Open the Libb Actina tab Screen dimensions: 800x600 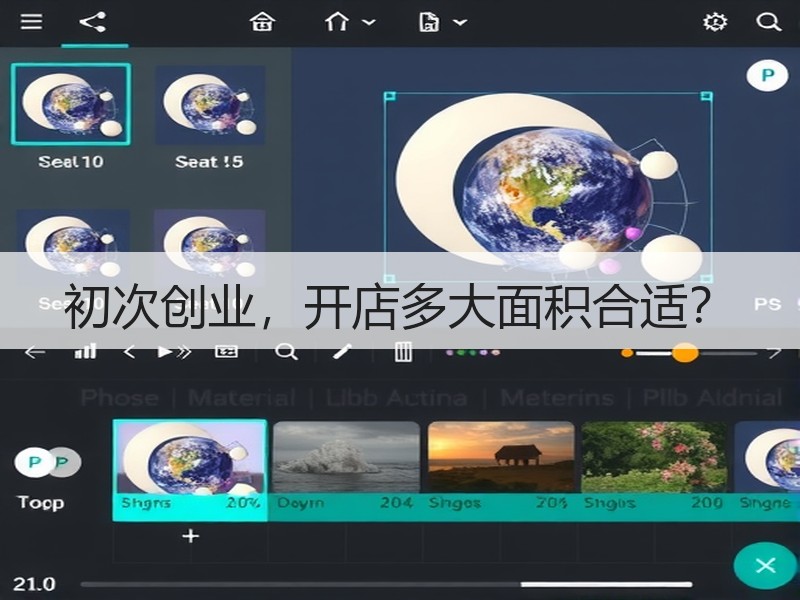click(396, 398)
